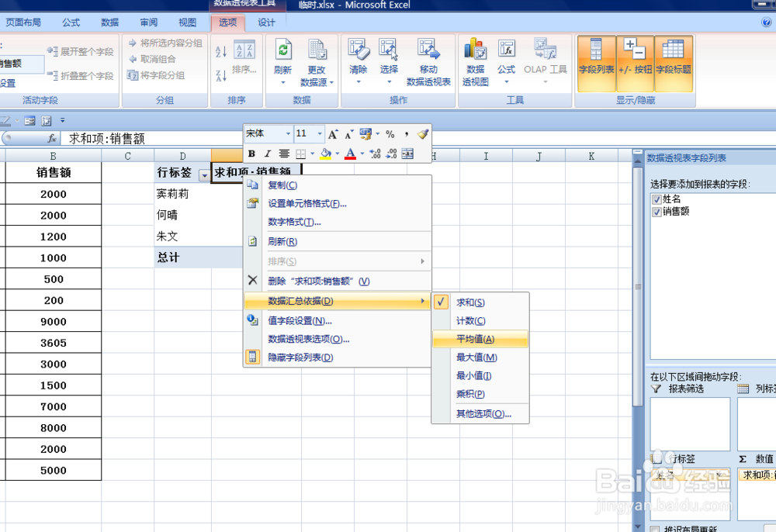
Task: Click Group Selection (将所选内容分组)
Action: pyautogui.click(x=165, y=43)
